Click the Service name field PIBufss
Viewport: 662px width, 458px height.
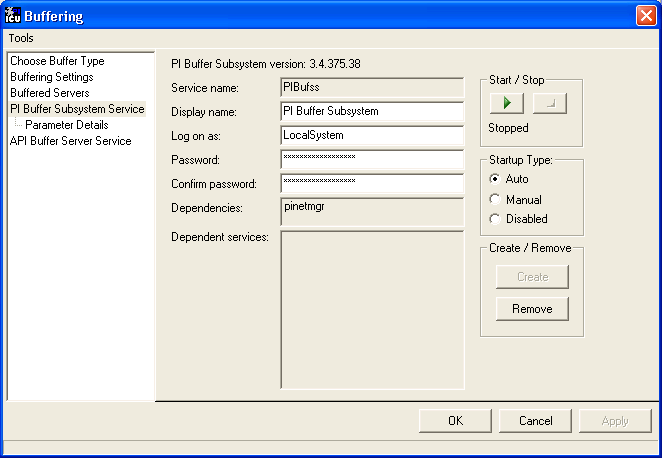(372, 87)
